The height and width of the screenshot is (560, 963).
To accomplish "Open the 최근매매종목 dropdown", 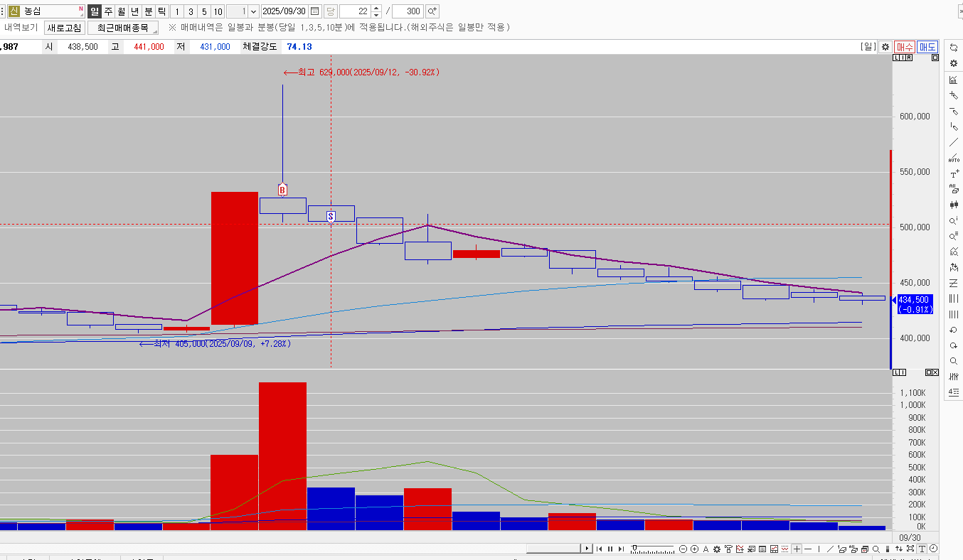I will tap(122, 28).
